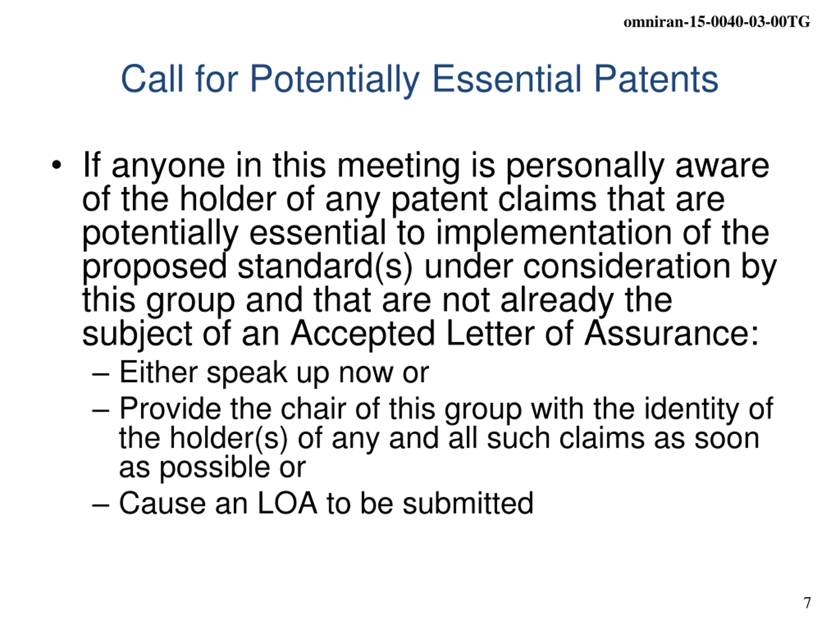The image size is (840, 630).
Task: Click the dash before 'Provide the chair'
Action: (101, 411)
